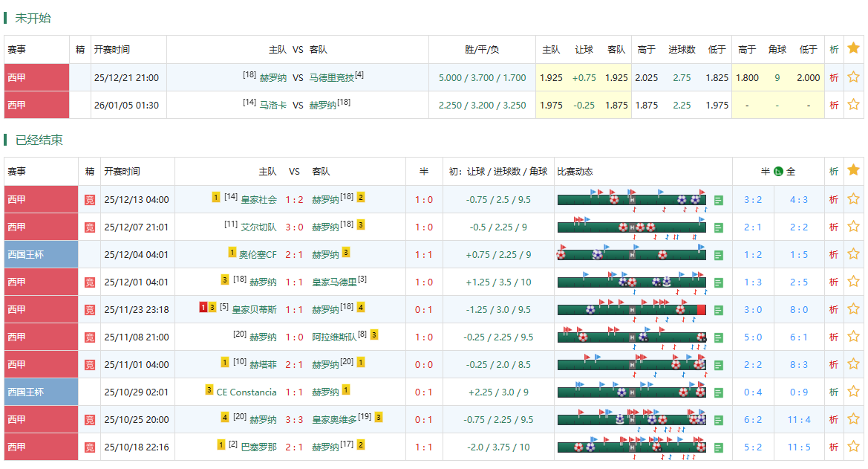Click 析 icon for the 马洛卡 vs 赫罗纳 fixture
This screenshot has height=469, width=868.
click(x=833, y=104)
